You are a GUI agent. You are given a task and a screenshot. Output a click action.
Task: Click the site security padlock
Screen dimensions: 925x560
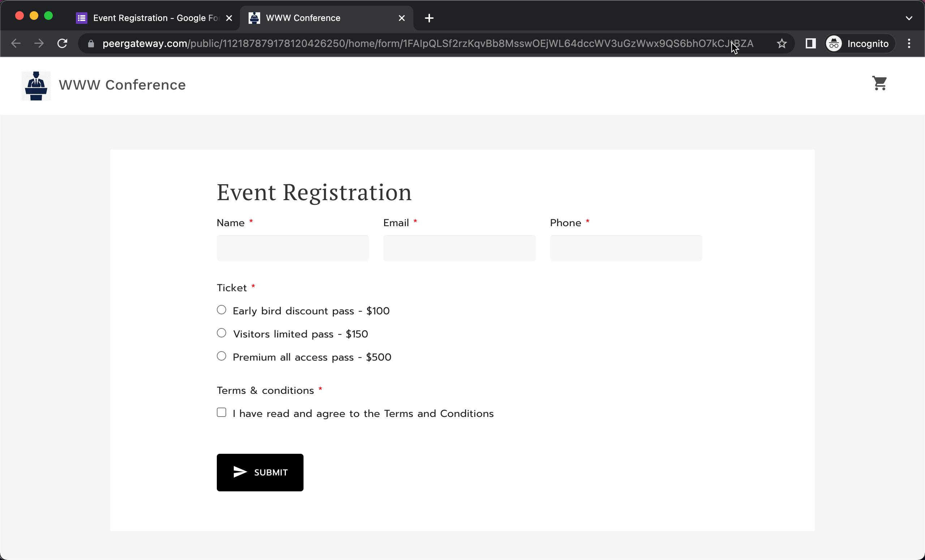[x=90, y=44]
